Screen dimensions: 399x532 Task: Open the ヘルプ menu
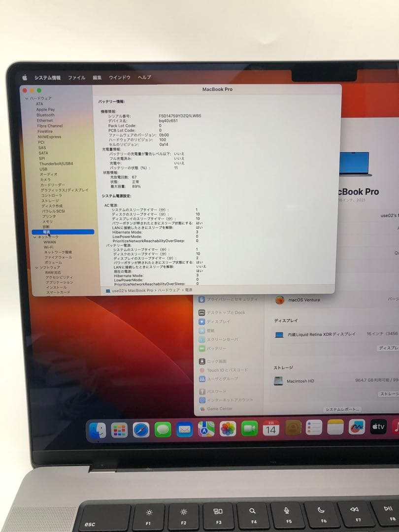pyautogui.click(x=144, y=77)
